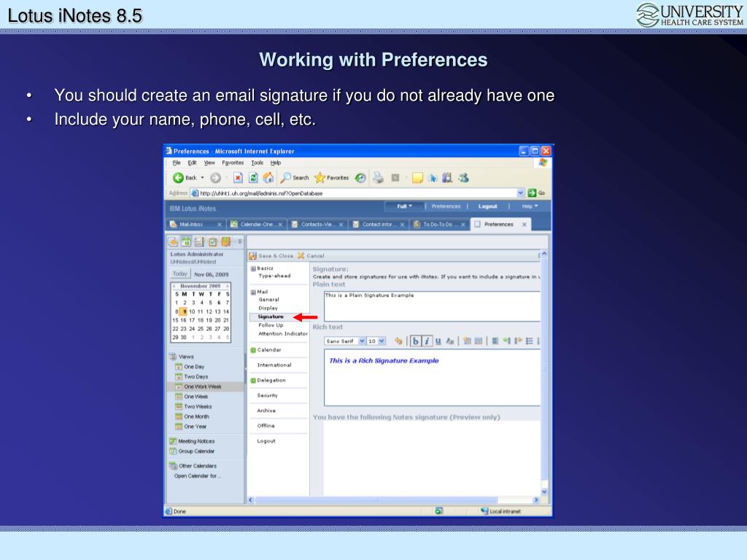Open the font size 10 dropdown
This screenshot has width=747, height=560.
point(382,341)
